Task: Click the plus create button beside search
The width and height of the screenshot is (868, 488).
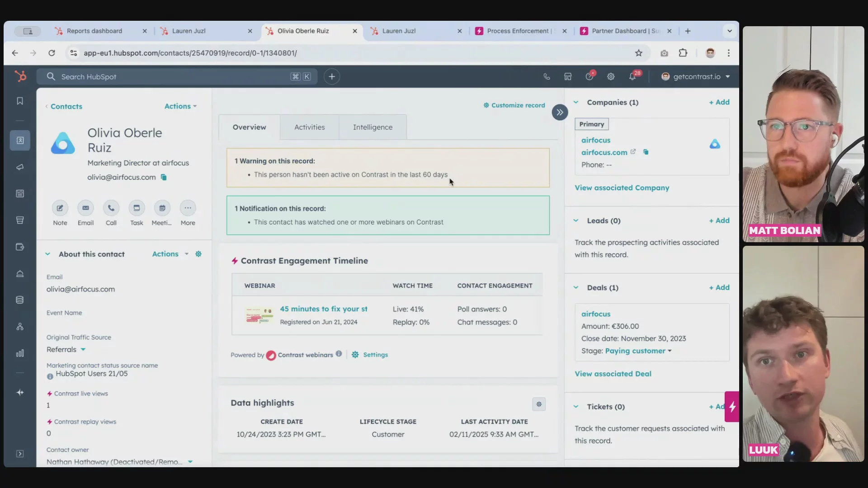Action: click(332, 77)
